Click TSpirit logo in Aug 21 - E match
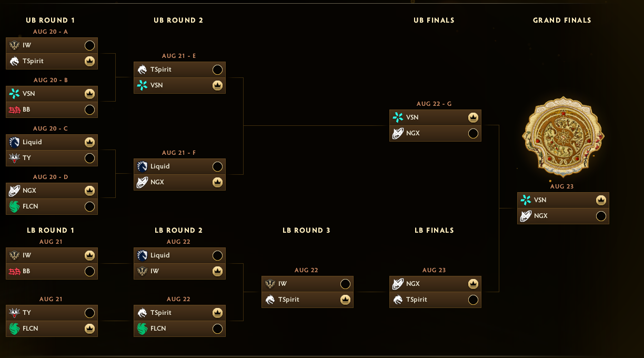This screenshot has width=644, height=358. (x=142, y=69)
